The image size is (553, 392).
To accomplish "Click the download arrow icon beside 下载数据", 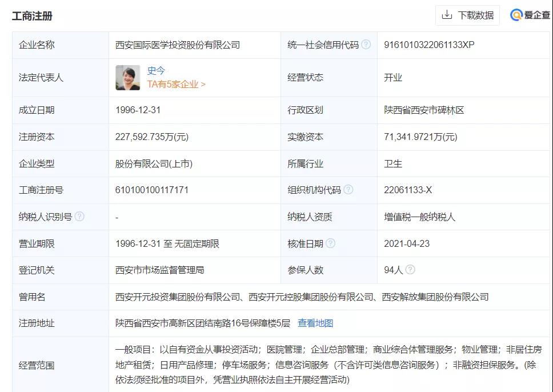I will (x=447, y=15).
